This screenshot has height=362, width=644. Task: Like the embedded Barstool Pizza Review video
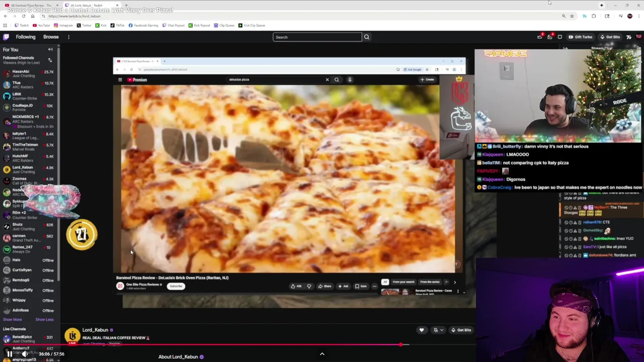[x=296, y=286]
